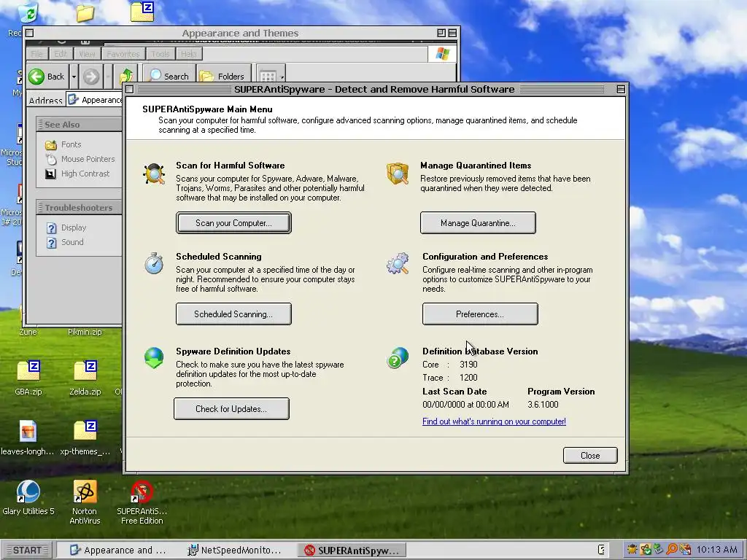Click the Scheduled Scanning button
Viewport: 747px width, 560px height.
pyautogui.click(x=233, y=314)
